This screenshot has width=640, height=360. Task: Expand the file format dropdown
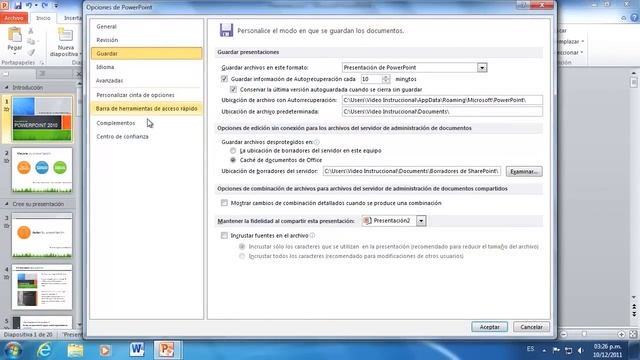pos(482,67)
